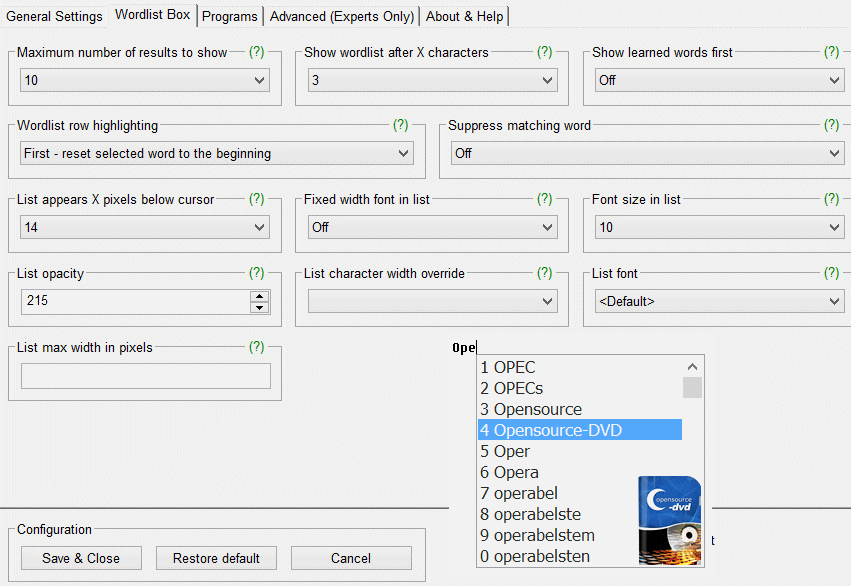The height and width of the screenshot is (586, 851).
Task: Open help for Wordlist row highlighting
Action: [400, 126]
